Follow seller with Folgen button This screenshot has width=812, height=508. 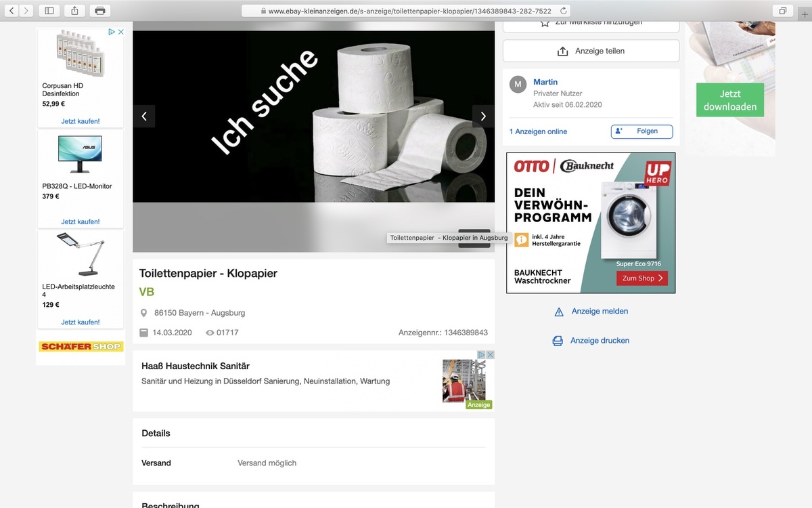(x=641, y=131)
